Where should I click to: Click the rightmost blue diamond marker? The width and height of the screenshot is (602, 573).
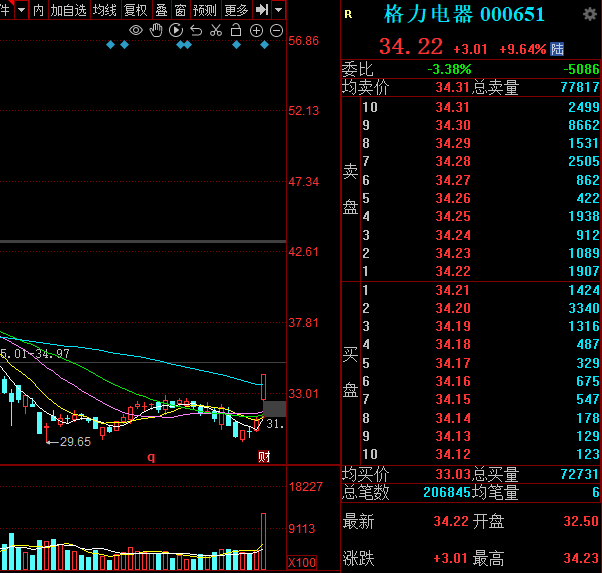click(265, 45)
